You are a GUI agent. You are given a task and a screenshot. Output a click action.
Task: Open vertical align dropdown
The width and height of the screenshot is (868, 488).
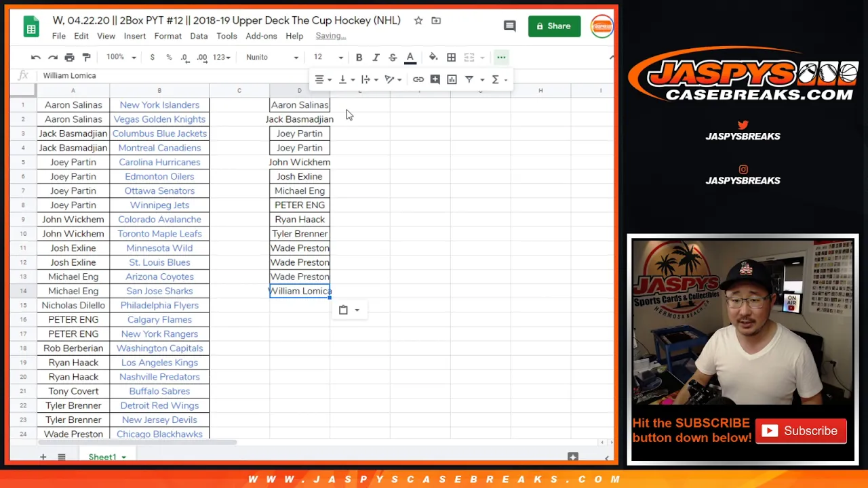[x=347, y=79]
